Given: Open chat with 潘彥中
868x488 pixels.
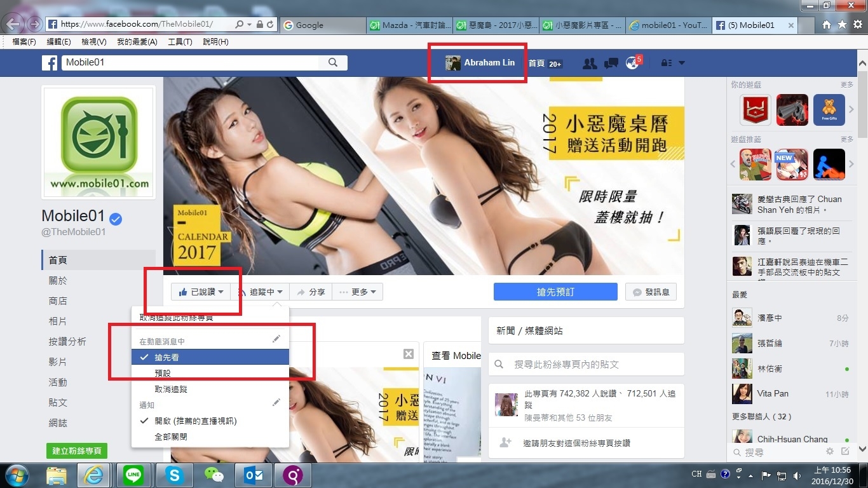Looking at the screenshot, I should [x=790, y=318].
